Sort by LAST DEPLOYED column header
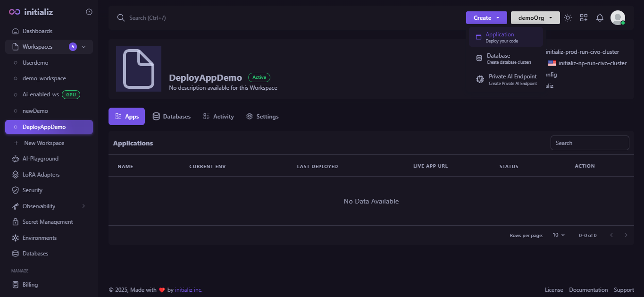Viewport: 644px width, 297px height. coord(318,166)
